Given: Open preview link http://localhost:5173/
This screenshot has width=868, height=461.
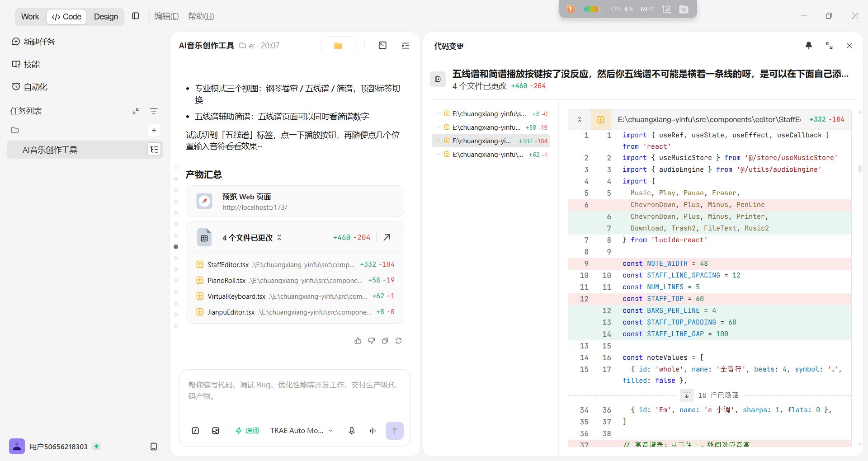Looking at the screenshot, I should tap(255, 207).
